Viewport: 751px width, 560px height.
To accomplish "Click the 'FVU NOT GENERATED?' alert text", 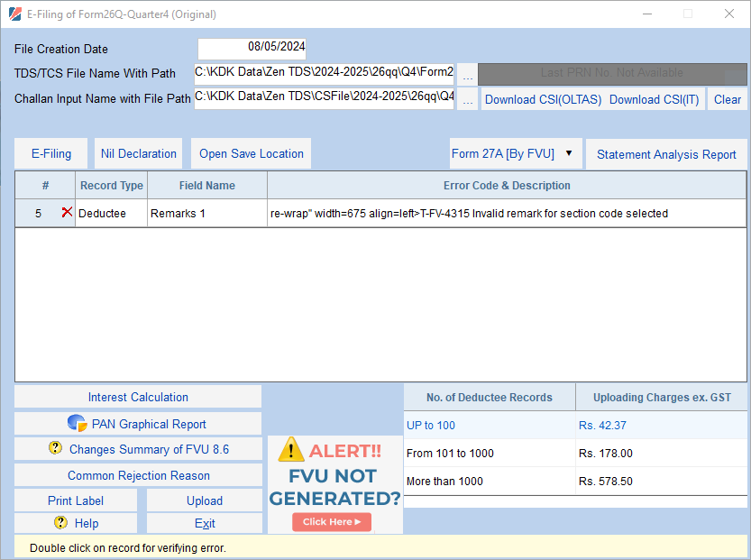I will (334, 487).
